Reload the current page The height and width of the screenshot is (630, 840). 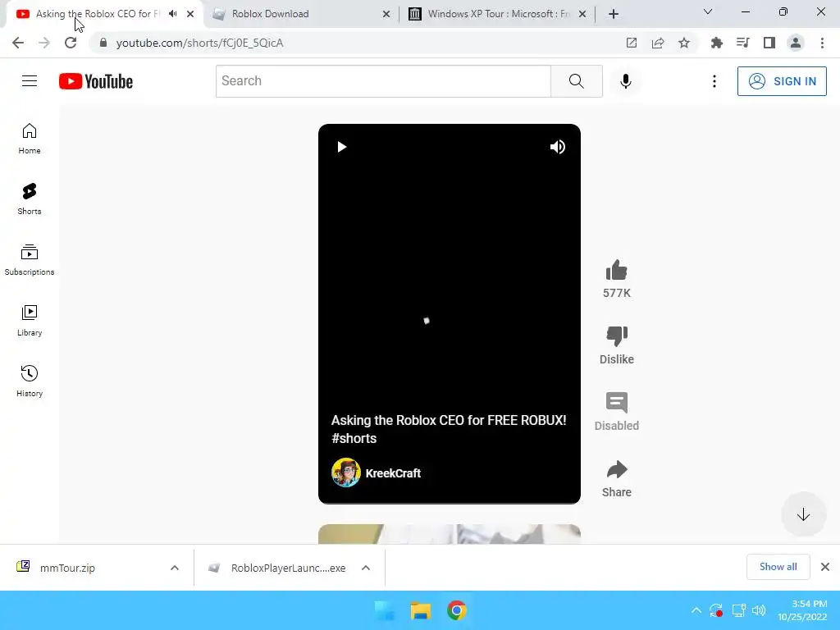(x=71, y=43)
